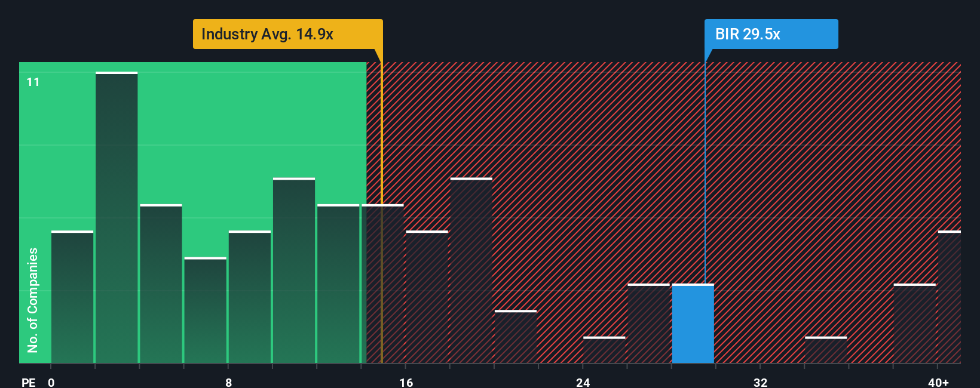Select the highlighted blue BIR histogram bar
This screenshot has height=388, width=980.
click(693, 324)
